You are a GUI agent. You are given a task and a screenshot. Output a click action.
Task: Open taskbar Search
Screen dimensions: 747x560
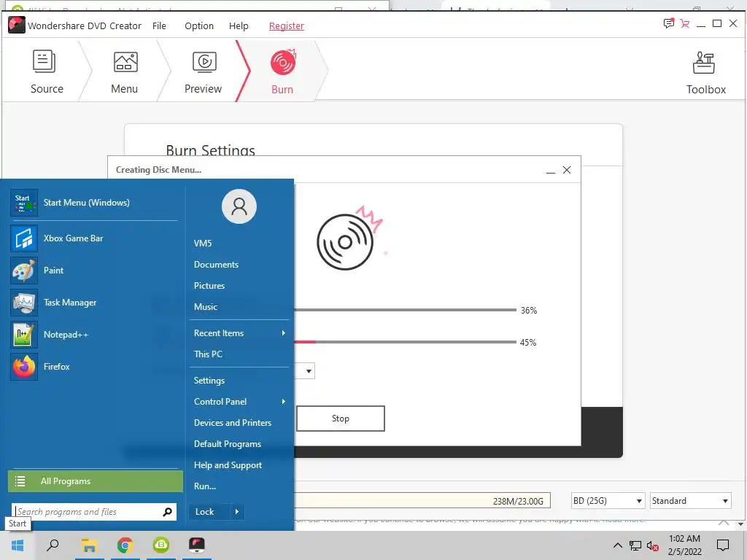coord(53,545)
